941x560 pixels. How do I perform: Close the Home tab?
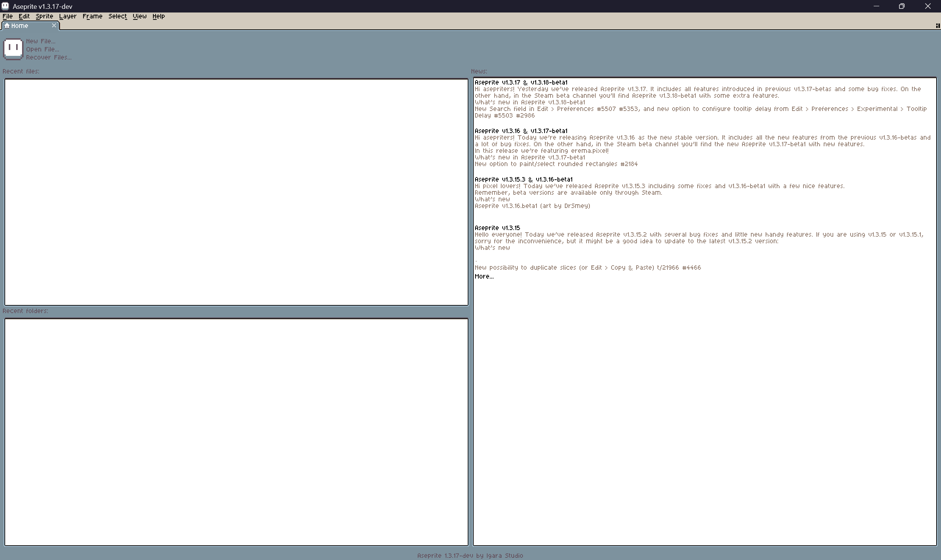[x=54, y=25]
